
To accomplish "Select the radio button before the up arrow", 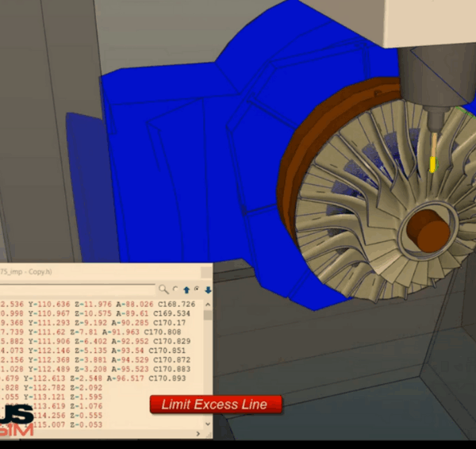I will click(176, 290).
